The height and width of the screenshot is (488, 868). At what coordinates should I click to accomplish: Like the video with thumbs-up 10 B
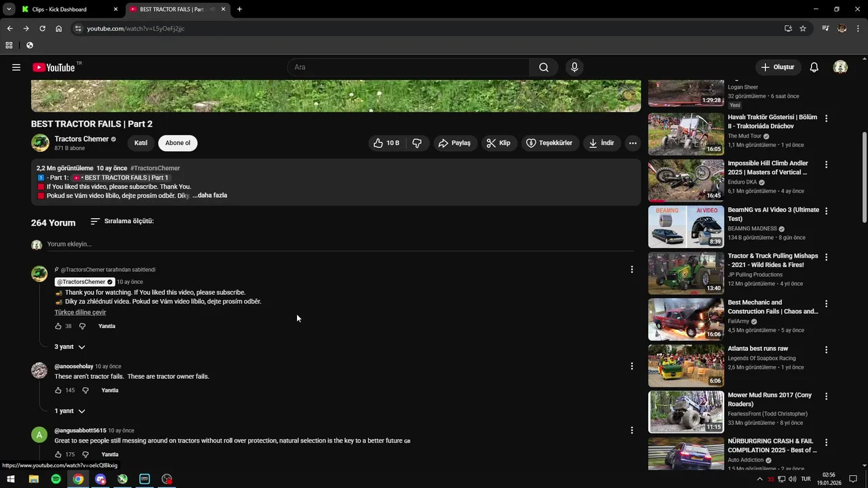tap(387, 143)
